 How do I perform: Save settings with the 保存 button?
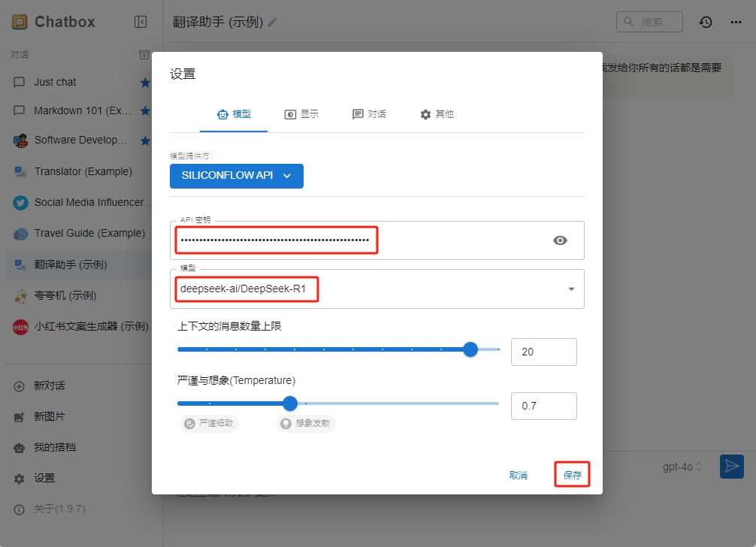[572, 474]
